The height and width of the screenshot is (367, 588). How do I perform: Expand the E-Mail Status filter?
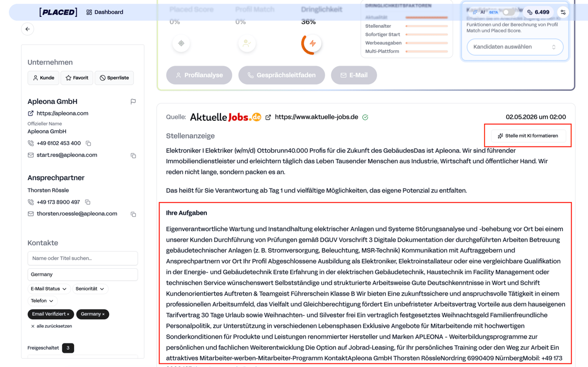coord(49,289)
